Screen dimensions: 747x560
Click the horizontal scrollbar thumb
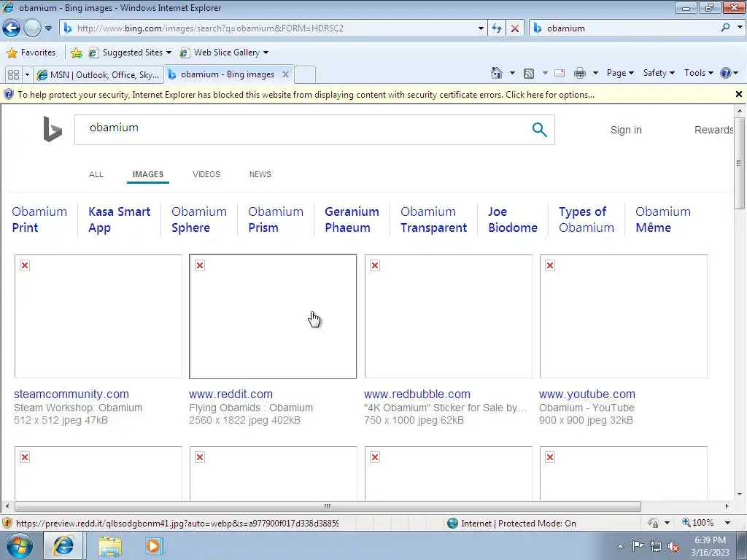coord(328,506)
